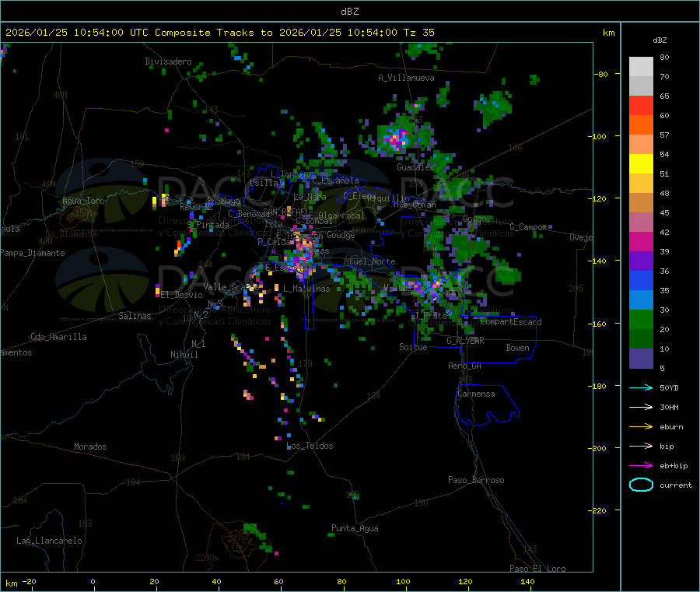
Task: Click the 140 km x-axis tick label
Action: click(527, 581)
